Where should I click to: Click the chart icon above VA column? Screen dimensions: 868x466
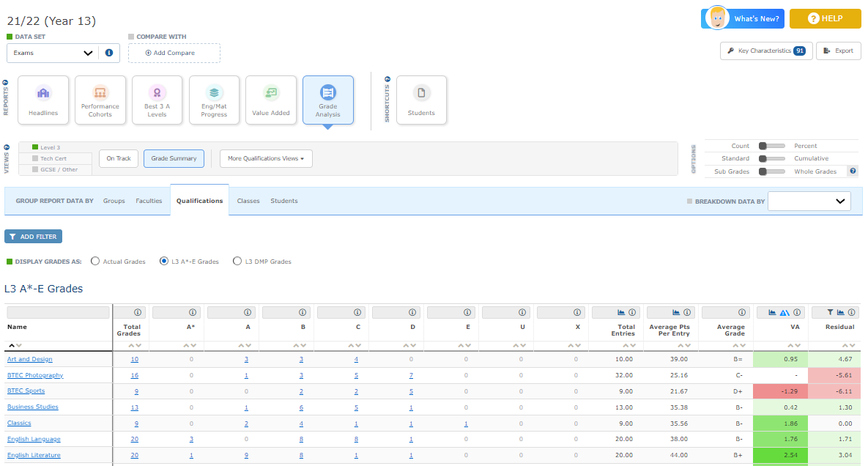pos(772,312)
